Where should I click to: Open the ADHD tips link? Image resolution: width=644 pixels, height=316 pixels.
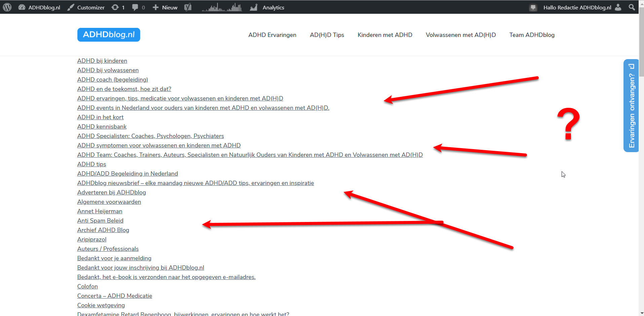click(91, 164)
